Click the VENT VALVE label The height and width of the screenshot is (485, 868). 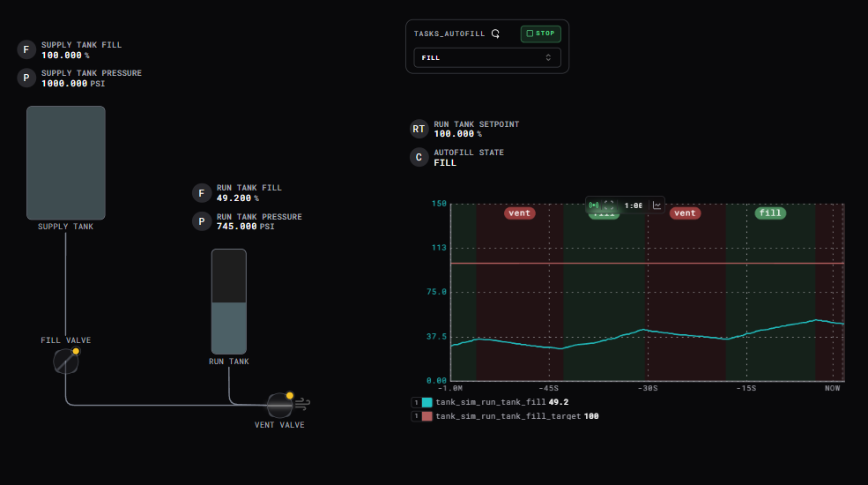click(279, 425)
